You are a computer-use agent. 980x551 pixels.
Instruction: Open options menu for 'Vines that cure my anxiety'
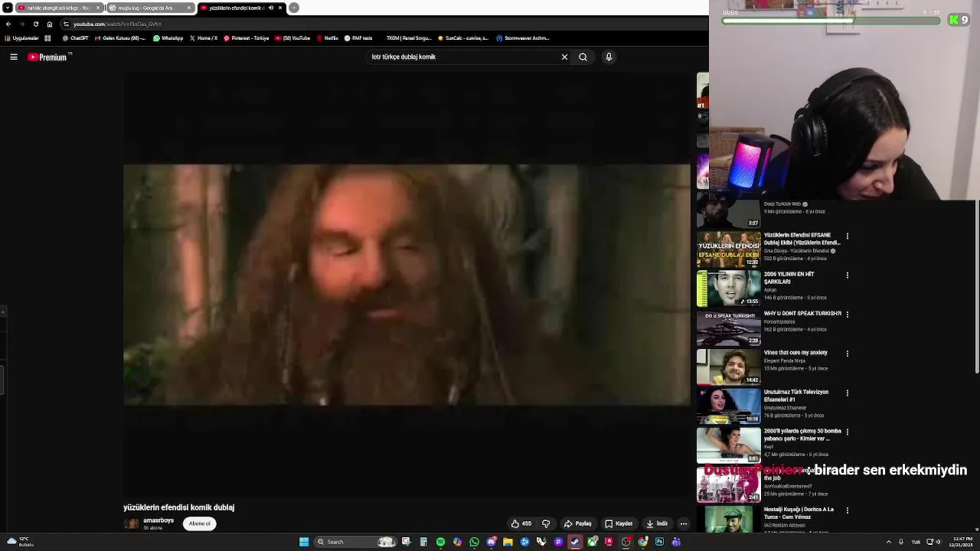click(x=848, y=354)
